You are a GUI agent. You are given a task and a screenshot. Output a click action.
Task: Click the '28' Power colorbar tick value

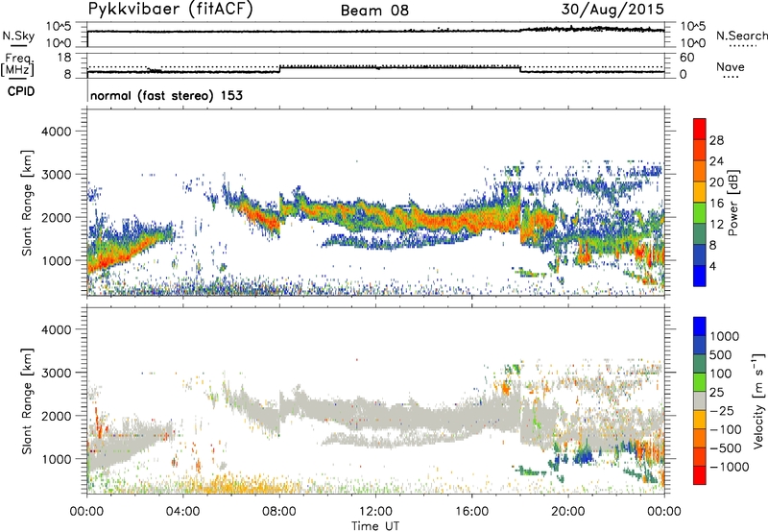coord(716,140)
